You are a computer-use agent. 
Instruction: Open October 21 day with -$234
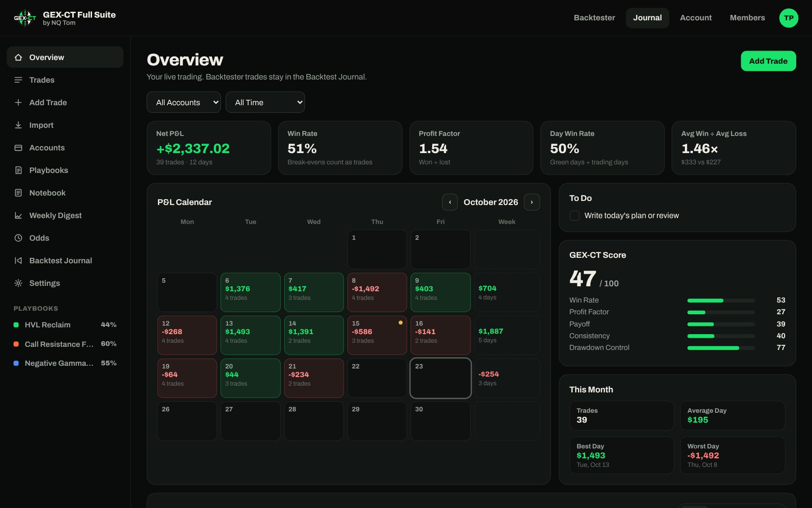pyautogui.click(x=314, y=378)
